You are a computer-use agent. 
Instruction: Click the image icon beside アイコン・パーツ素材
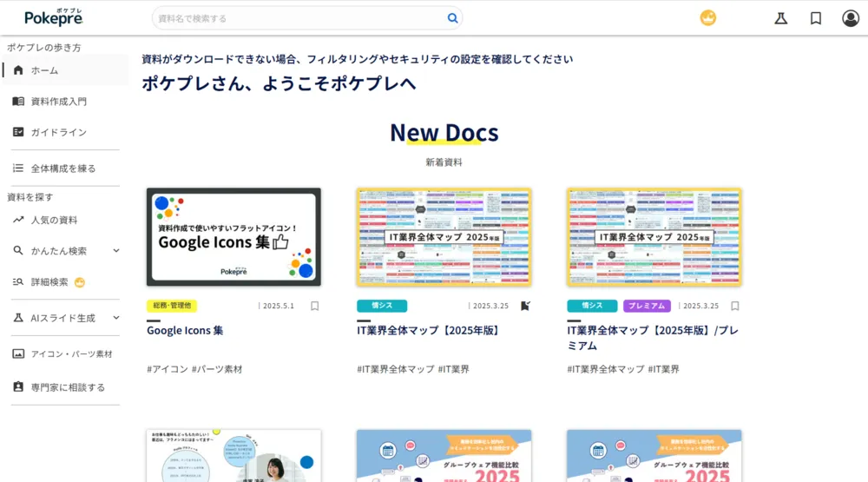[x=18, y=353]
